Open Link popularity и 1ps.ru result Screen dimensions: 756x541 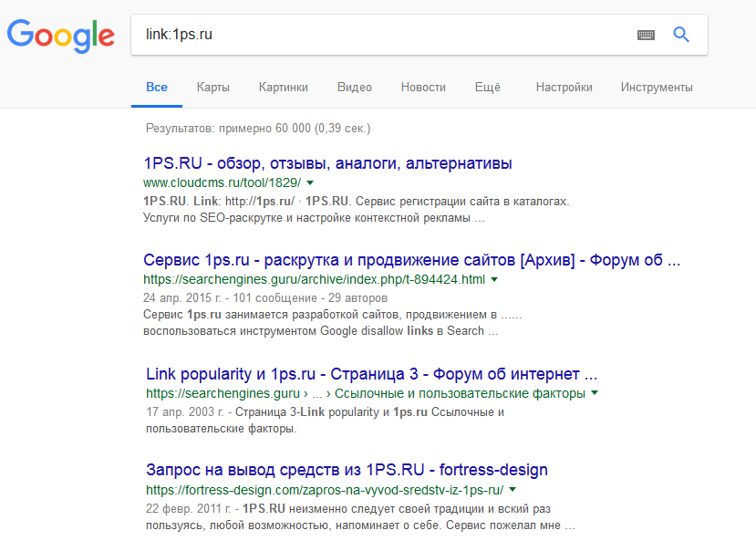point(372,374)
